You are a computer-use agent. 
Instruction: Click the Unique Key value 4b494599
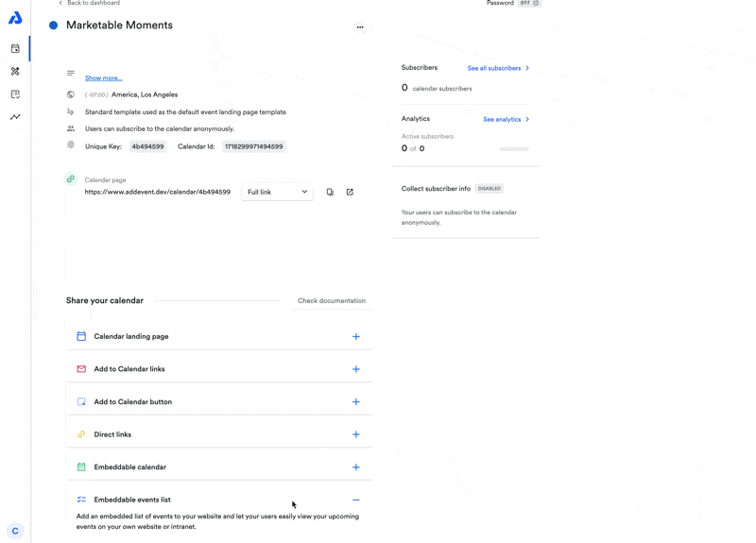tap(148, 146)
